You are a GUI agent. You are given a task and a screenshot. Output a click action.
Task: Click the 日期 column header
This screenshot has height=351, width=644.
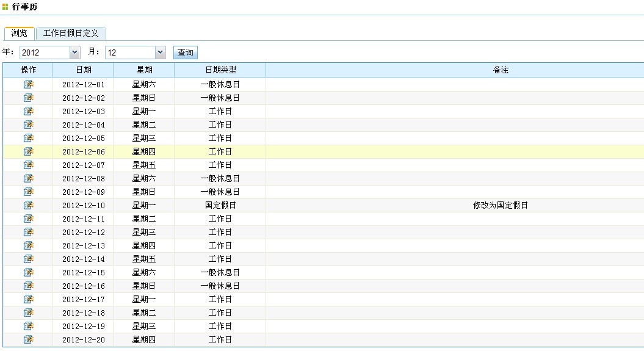(x=83, y=70)
